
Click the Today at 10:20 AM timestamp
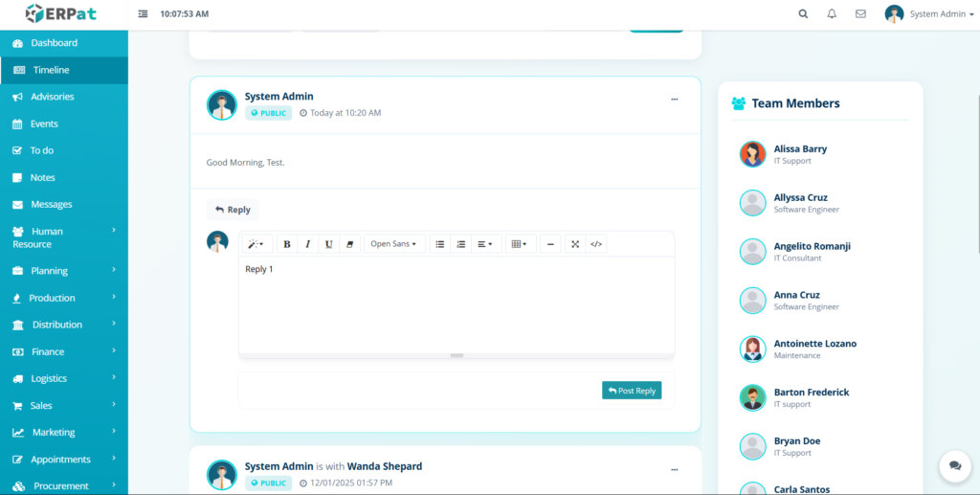[341, 113]
